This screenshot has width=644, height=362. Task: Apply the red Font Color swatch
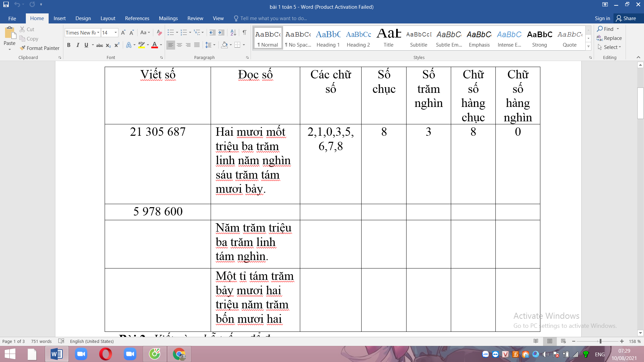154,45
